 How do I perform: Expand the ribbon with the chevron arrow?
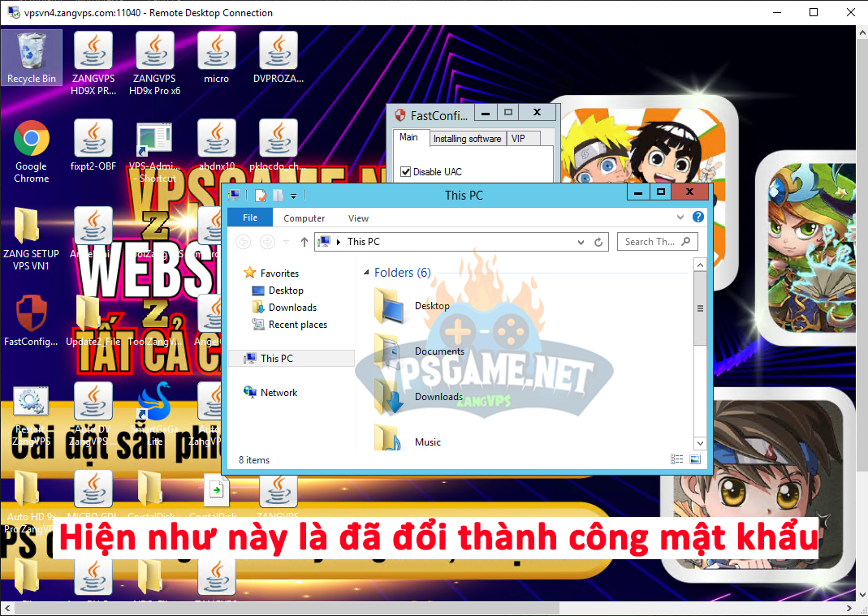click(x=680, y=218)
